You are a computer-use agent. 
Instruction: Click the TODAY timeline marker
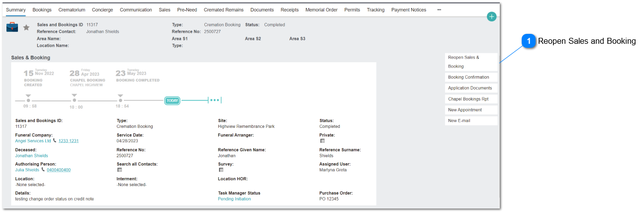coord(172,101)
